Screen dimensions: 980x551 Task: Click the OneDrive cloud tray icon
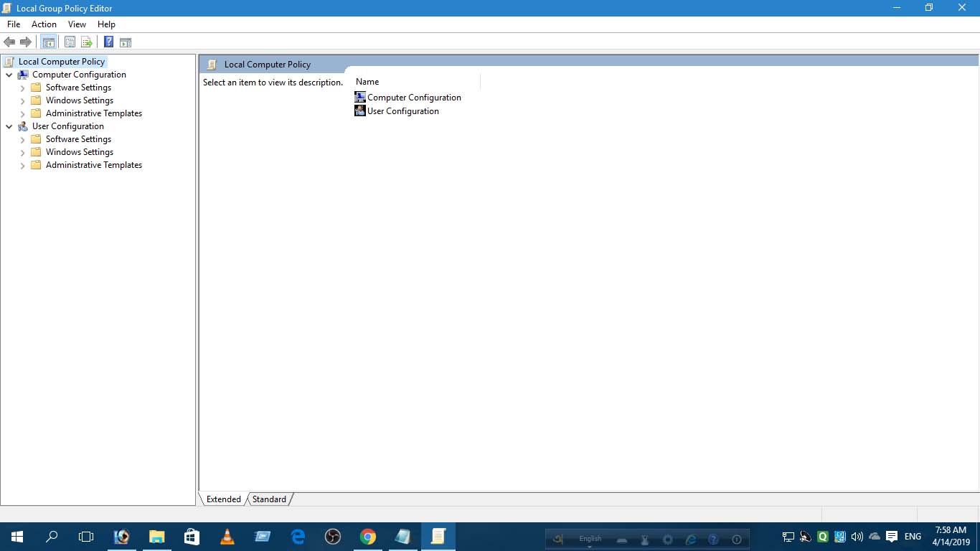point(875,537)
